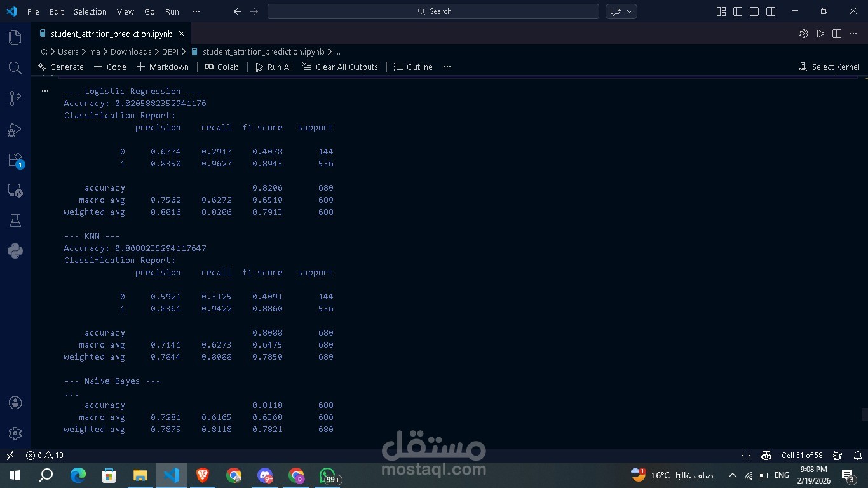Expand hidden icons in system tray

point(732,475)
